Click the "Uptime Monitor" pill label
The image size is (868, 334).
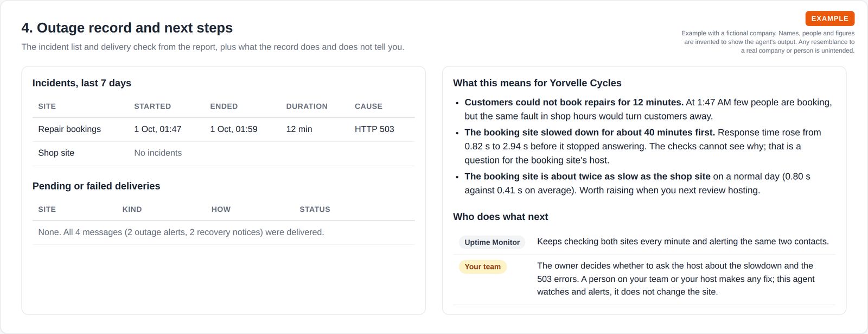coord(492,242)
